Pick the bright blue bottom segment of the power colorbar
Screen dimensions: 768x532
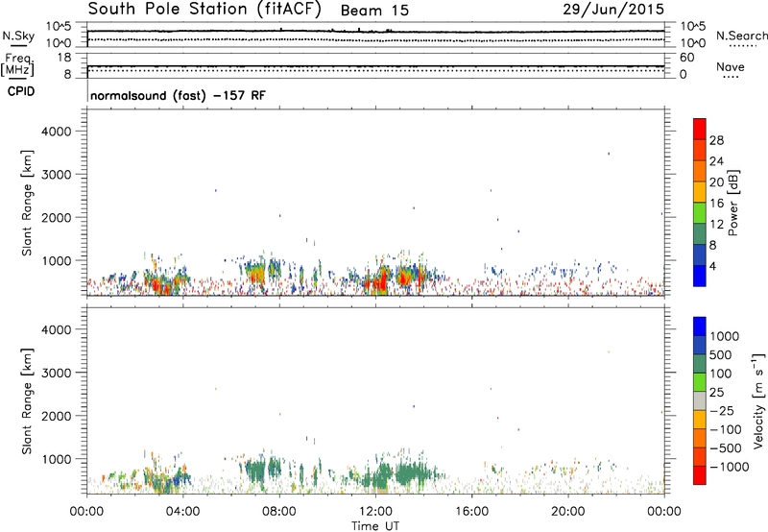click(x=700, y=277)
